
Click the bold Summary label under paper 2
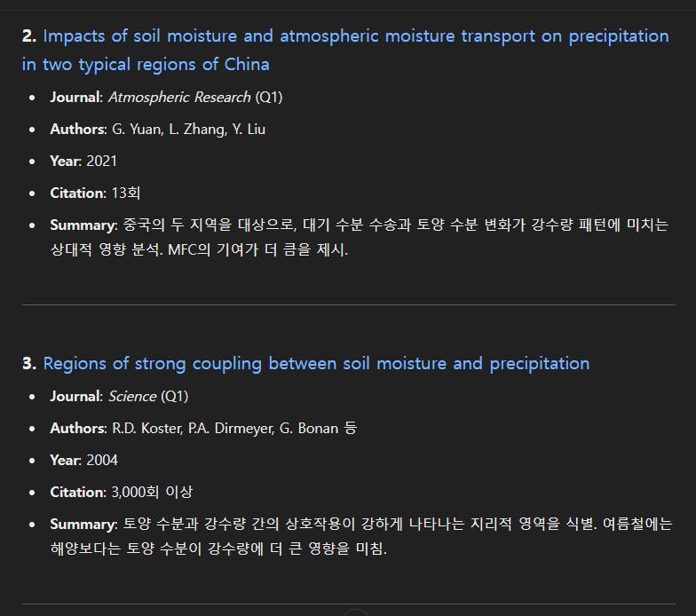tap(83, 225)
